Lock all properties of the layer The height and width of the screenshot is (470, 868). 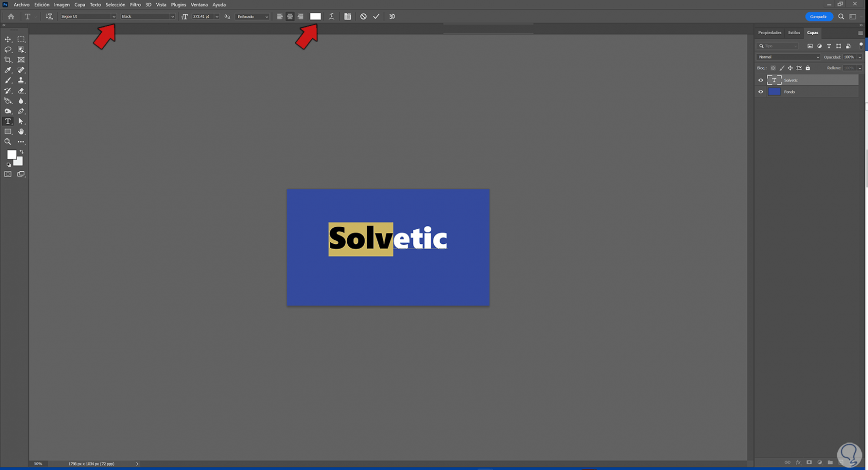point(808,68)
